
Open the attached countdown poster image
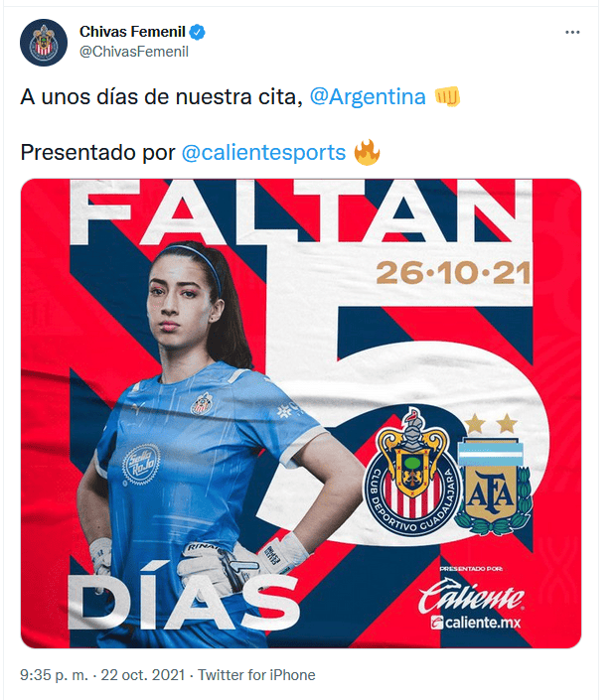301,413
